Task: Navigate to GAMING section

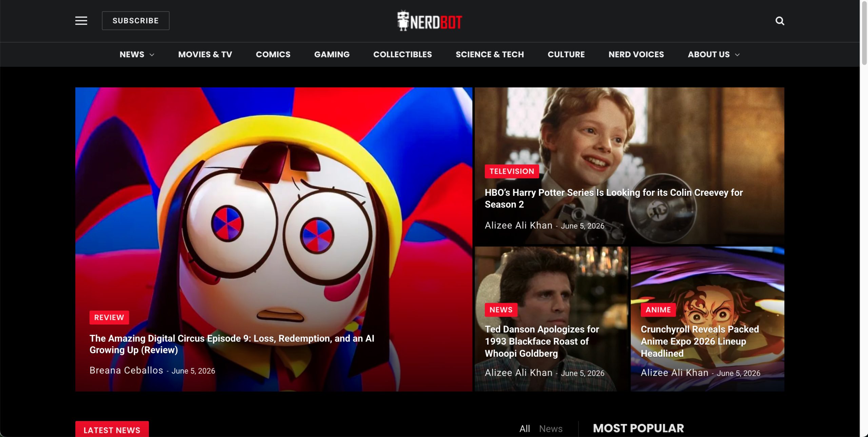Action: pos(332,55)
